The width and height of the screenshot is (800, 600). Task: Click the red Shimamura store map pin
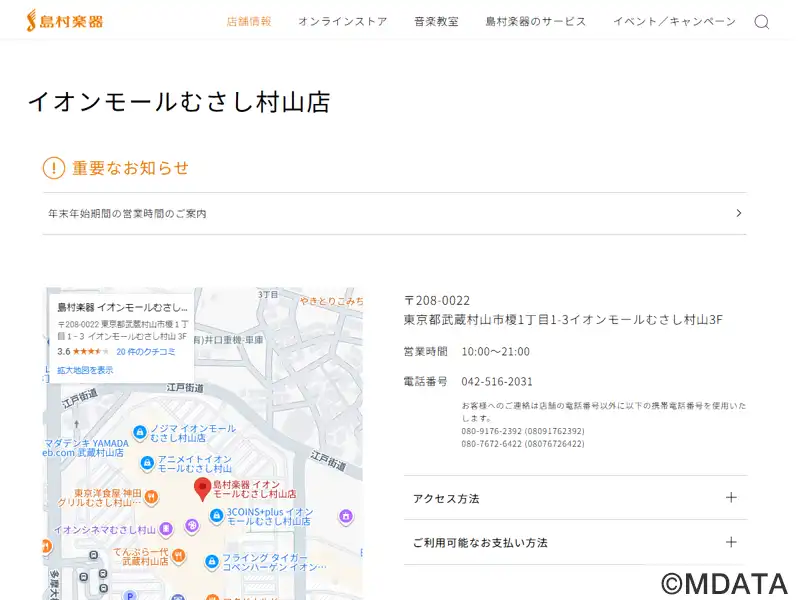click(202, 489)
